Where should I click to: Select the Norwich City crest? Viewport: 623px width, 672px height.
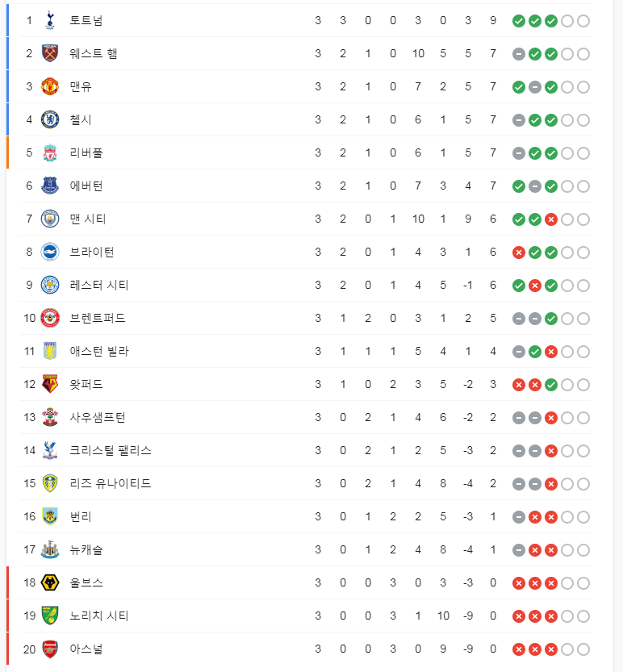(x=50, y=616)
